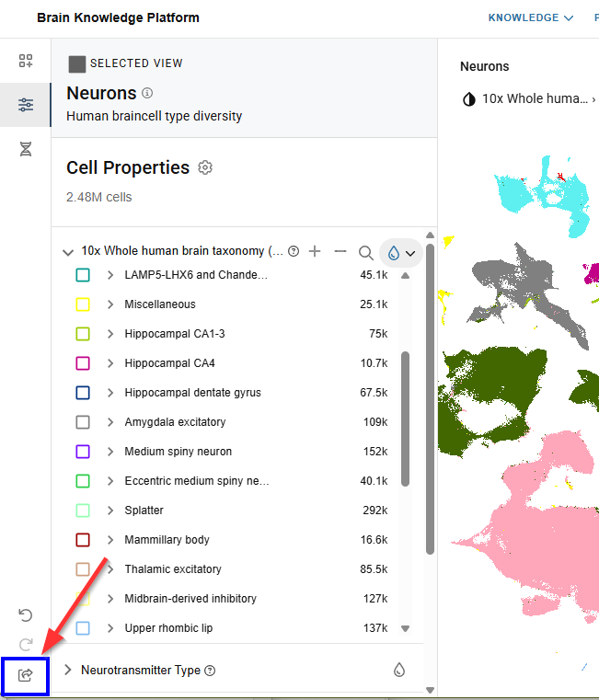Viewport: 599px width, 700px height.
Task: Toggle the Splatter checkbox
Action: tap(83, 511)
